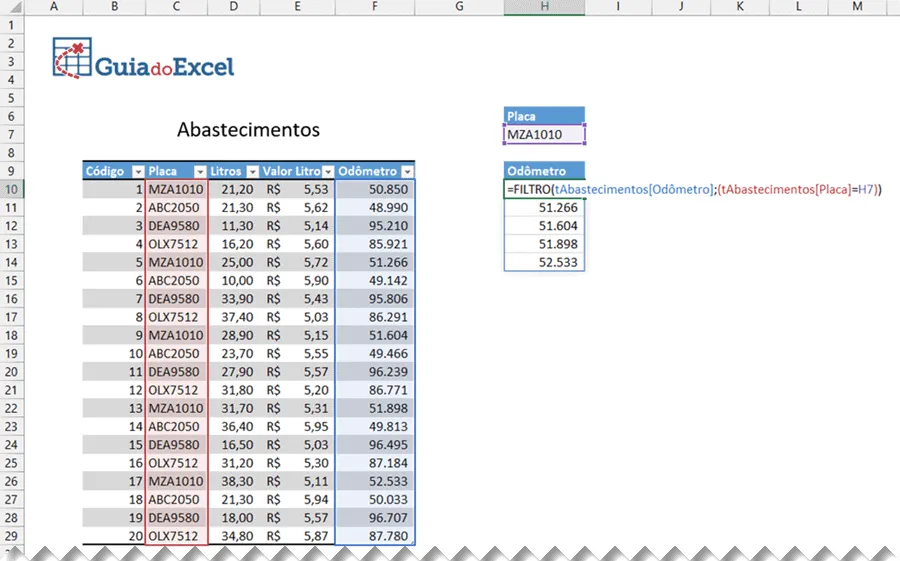This screenshot has width=900, height=561.
Task: Select cell with odometer 51.266 in results
Action: [x=544, y=207]
